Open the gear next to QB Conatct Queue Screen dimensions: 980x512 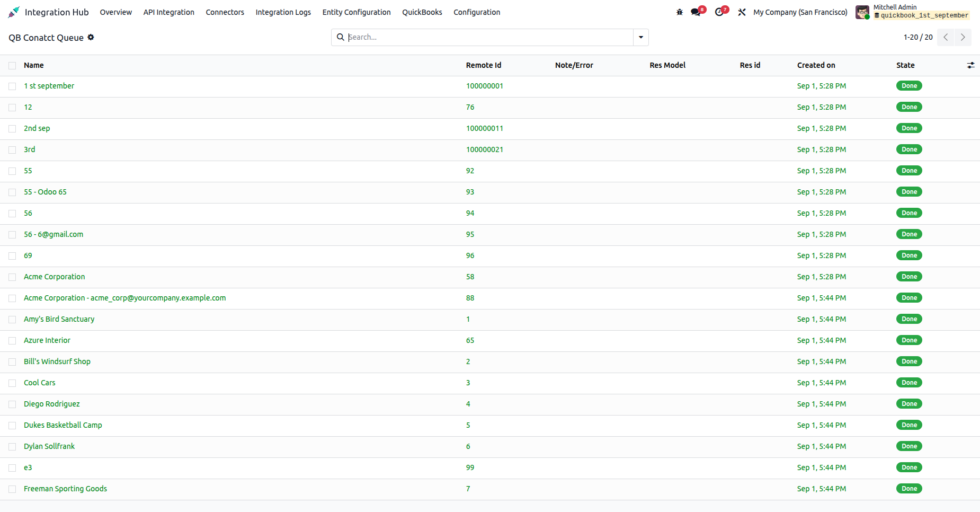91,37
